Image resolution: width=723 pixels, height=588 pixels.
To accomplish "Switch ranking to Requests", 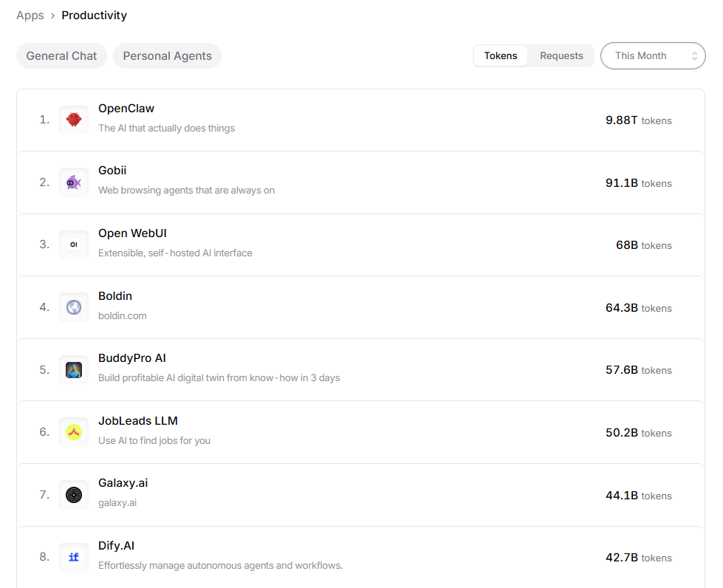I will click(561, 56).
